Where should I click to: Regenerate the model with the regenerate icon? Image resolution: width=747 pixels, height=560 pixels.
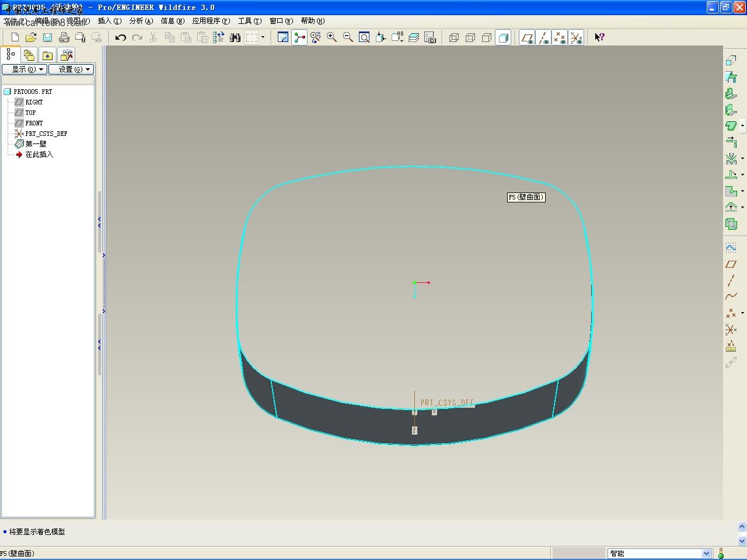click(x=219, y=37)
